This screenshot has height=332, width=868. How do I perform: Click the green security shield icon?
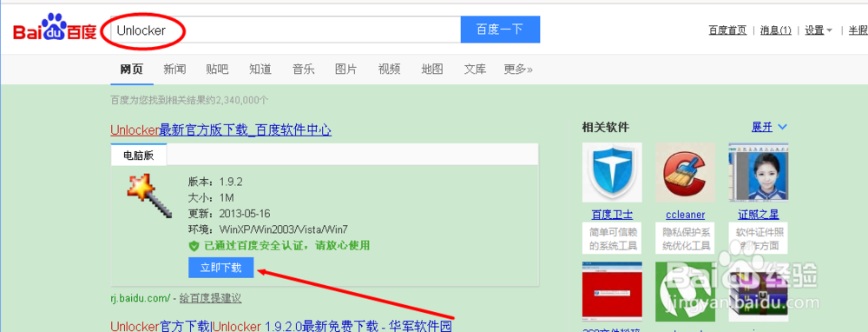pos(194,246)
